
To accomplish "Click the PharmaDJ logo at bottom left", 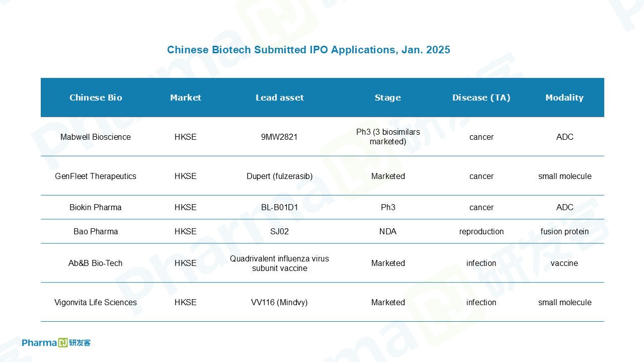I will [x=56, y=343].
